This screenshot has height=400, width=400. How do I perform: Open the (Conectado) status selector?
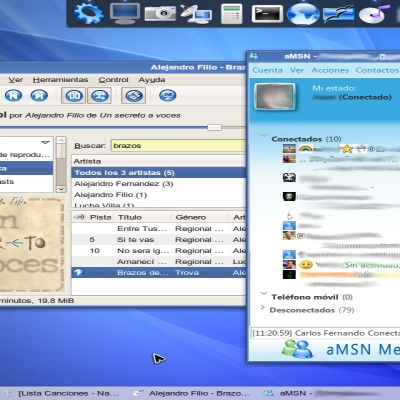click(x=365, y=97)
